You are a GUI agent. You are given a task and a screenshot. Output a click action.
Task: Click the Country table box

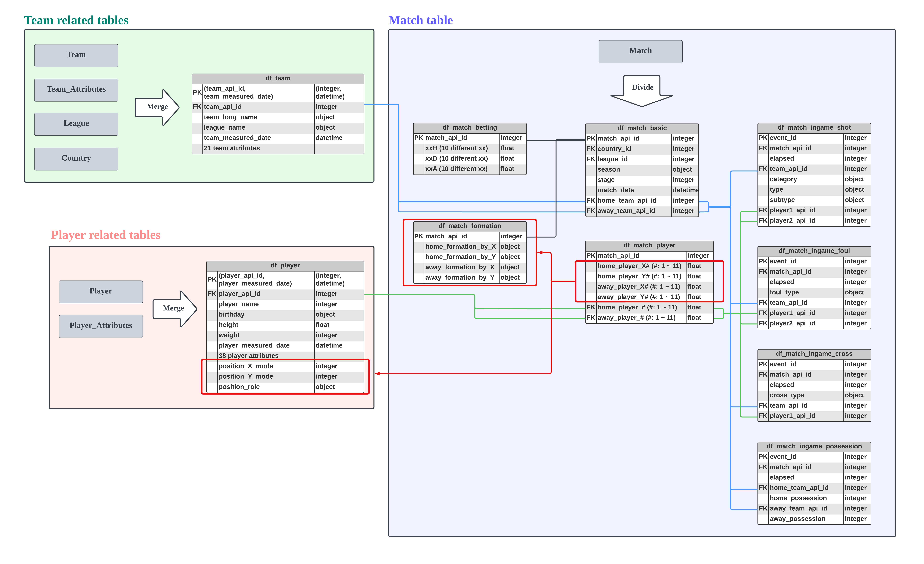[x=76, y=158]
